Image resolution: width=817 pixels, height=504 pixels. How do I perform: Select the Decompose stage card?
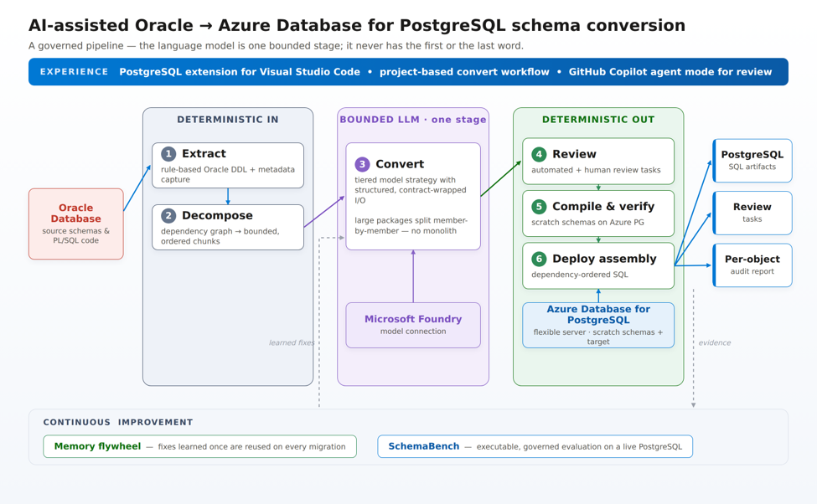click(x=228, y=228)
